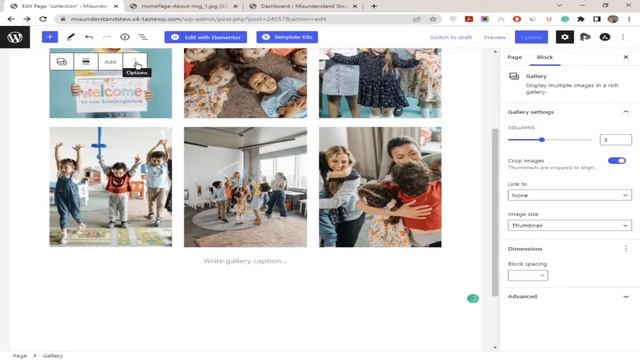Open a new browser tab
The width and height of the screenshot is (640, 360).
coord(373,6)
